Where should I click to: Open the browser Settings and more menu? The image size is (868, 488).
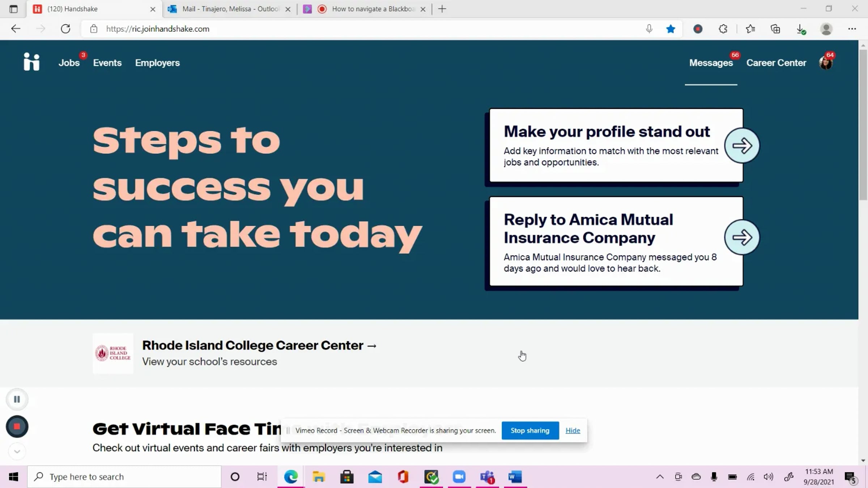[x=852, y=29]
